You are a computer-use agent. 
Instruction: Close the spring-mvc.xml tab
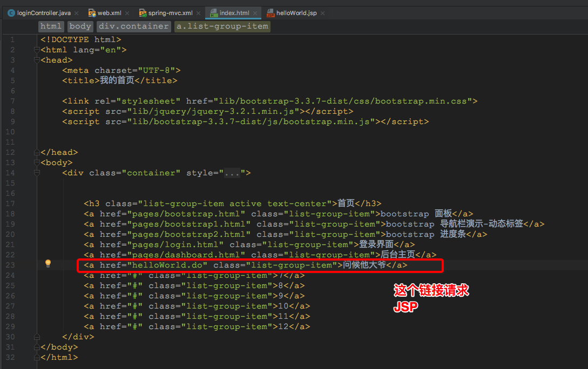[x=198, y=13]
